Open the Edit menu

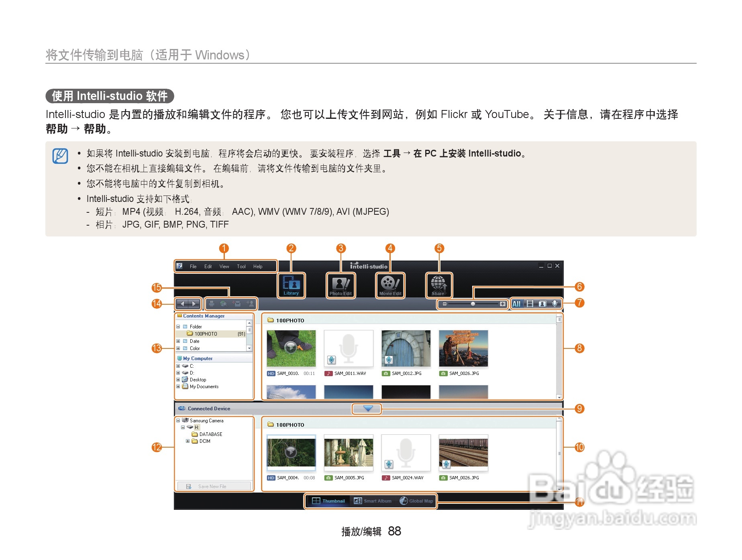pyautogui.click(x=208, y=266)
